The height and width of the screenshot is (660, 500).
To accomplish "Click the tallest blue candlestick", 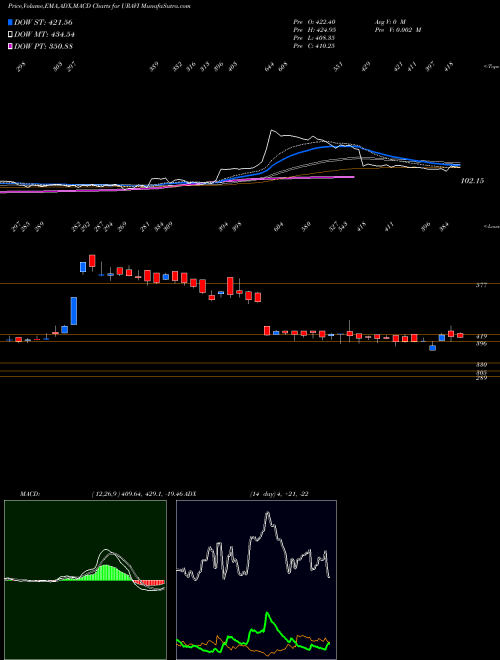I will coord(74,311).
